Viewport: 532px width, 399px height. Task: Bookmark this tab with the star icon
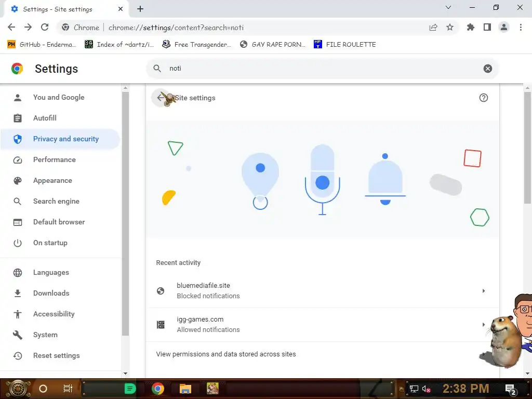tap(450, 28)
